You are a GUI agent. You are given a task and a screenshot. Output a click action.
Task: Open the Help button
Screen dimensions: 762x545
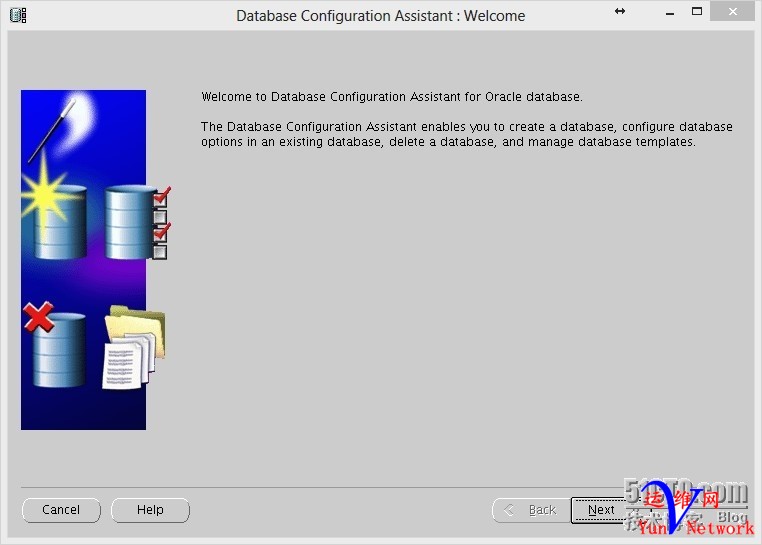[150, 510]
